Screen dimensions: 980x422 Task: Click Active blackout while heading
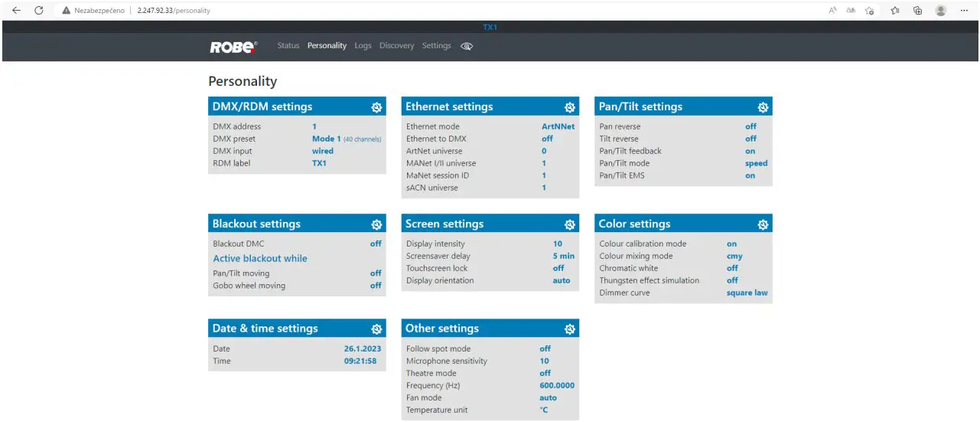[x=260, y=259]
